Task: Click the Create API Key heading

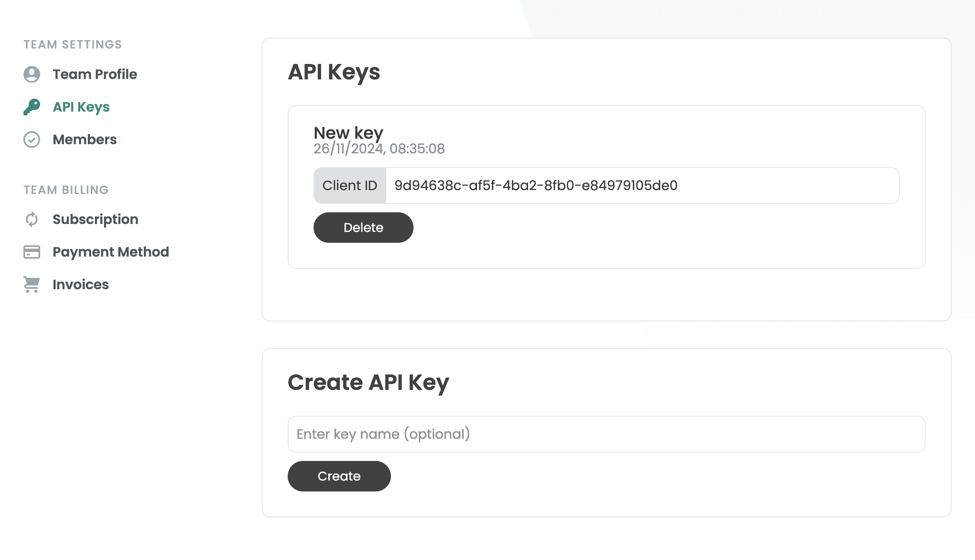Action: click(x=368, y=382)
